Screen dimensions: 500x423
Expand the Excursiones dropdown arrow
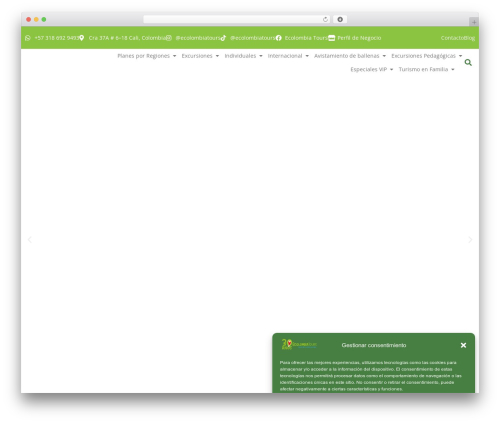(217, 56)
